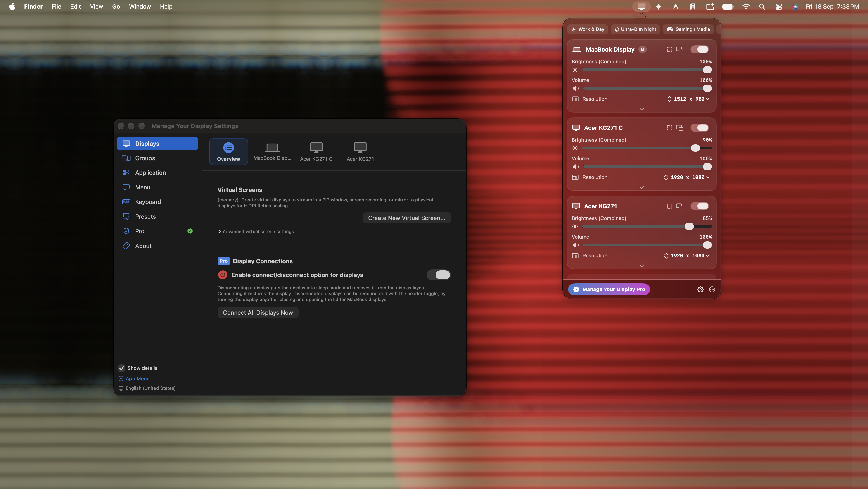Click Create New Virtual Screen... button

pos(406,218)
